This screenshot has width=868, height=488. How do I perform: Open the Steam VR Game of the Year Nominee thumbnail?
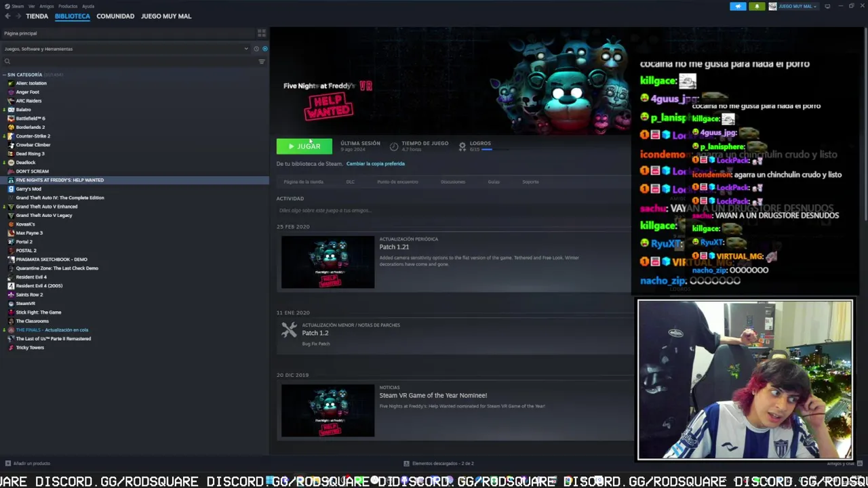pos(328,411)
